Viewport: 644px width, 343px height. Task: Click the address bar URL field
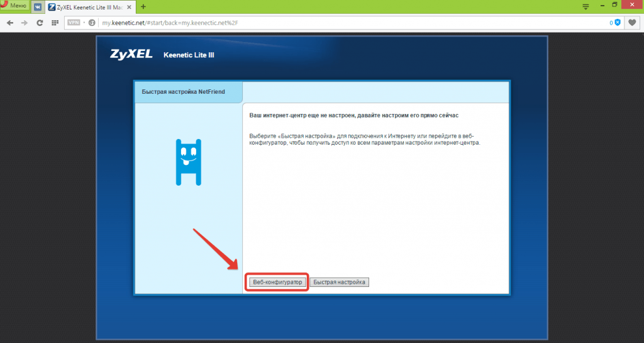click(345, 23)
